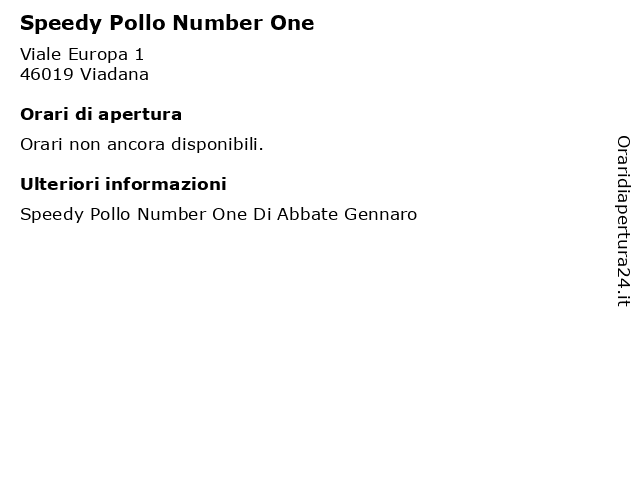Click the Ulteriori informazioni heading

123,184
